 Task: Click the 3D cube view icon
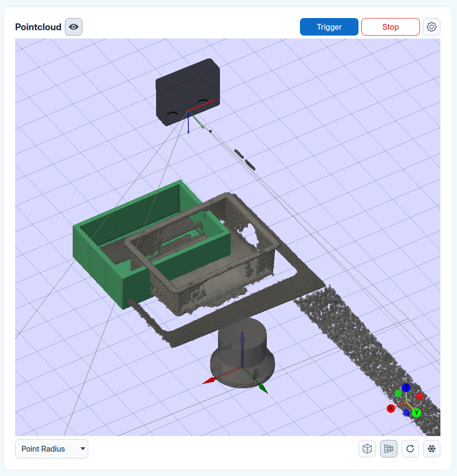(x=367, y=449)
